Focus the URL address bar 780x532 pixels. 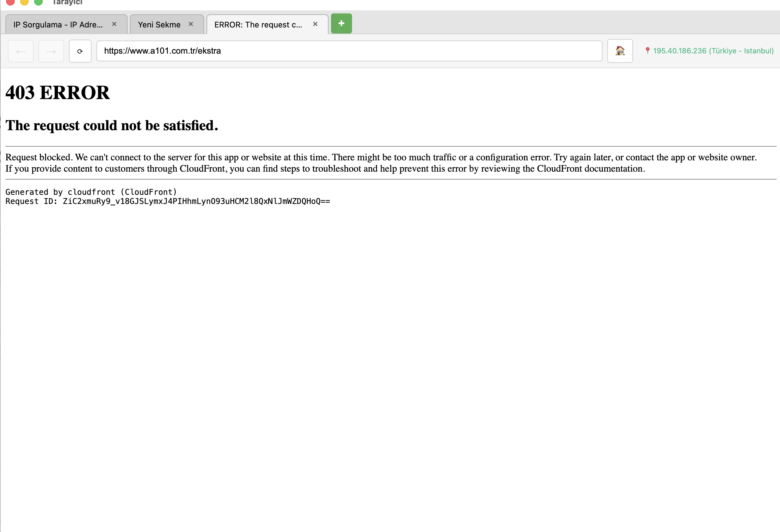click(x=349, y=51)
